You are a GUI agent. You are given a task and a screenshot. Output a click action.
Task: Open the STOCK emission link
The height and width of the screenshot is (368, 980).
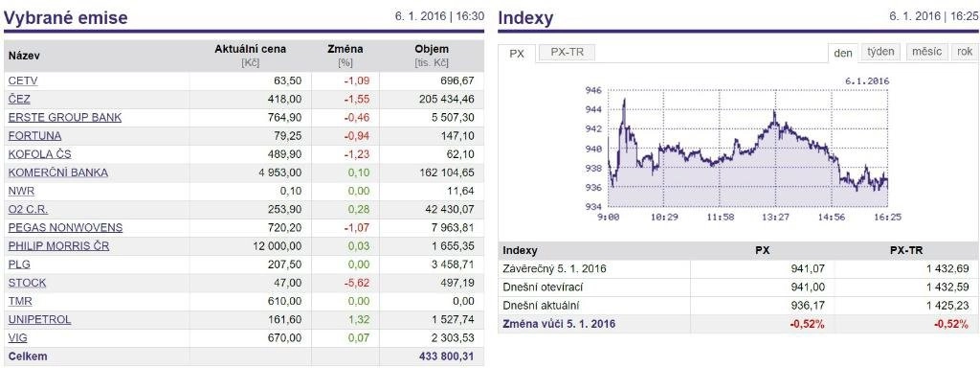tap(28, 283)
